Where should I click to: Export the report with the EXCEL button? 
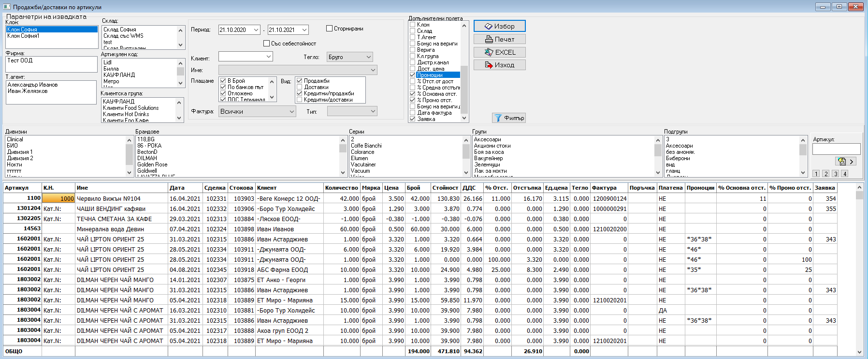click(499, 52)
